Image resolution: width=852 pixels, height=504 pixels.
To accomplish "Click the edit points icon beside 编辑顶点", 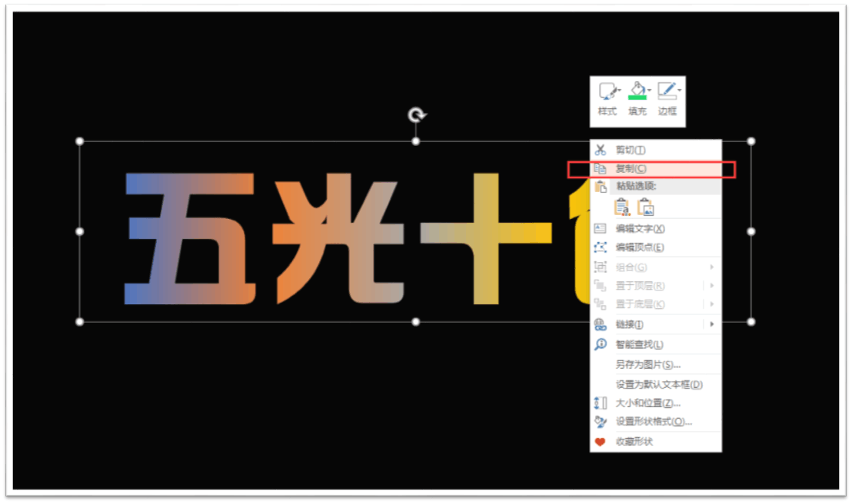I will 601,246.
